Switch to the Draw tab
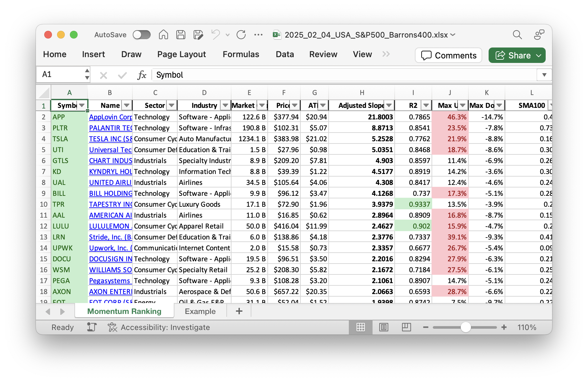 (131, 54)
